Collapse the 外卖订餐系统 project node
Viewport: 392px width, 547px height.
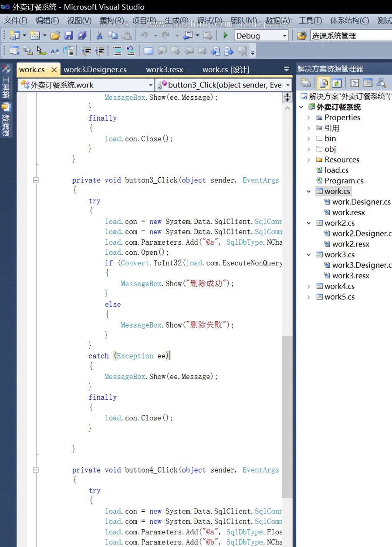(301, 107)
